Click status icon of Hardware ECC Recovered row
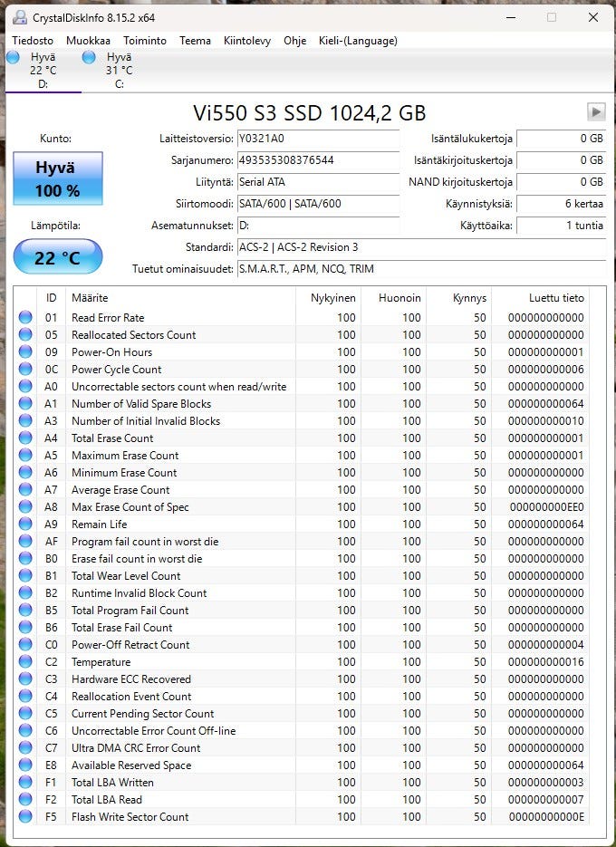Viewport: 616px width, 847px height. (25, 679)
